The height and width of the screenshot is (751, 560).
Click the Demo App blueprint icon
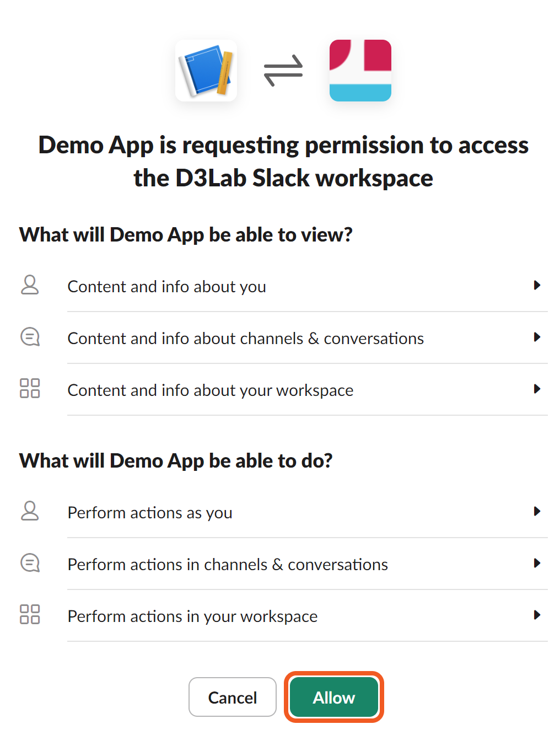[x=206, y=71]
